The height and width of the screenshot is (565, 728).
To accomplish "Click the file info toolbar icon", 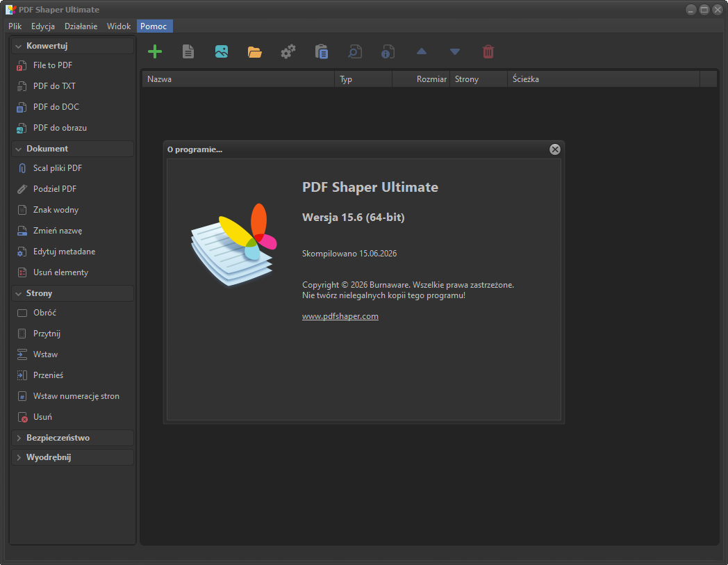I will click(x=388, y=51).
